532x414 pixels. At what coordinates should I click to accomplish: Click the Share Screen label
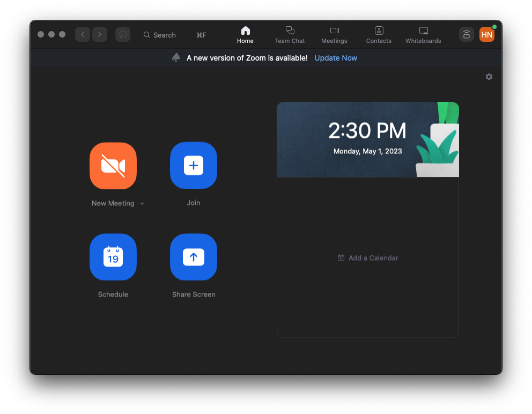click(194, 294)
